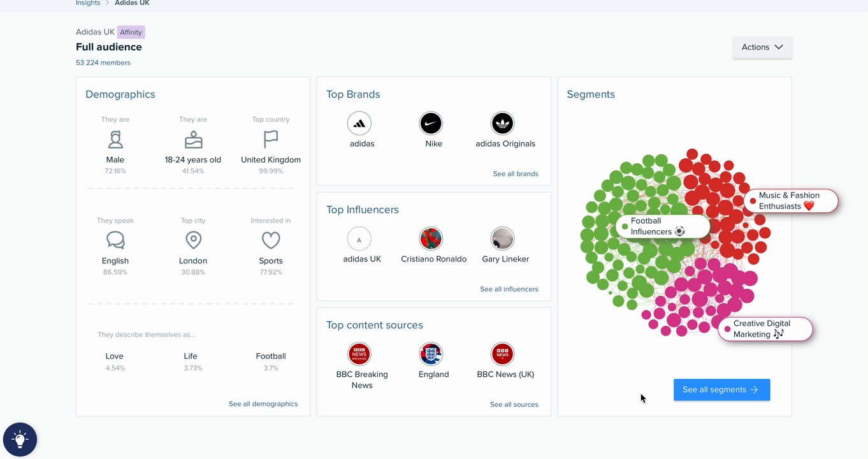This screenshot has width=868, height=459.
Task: Select the Nike swoosh logo
Action: coord(431,124)
